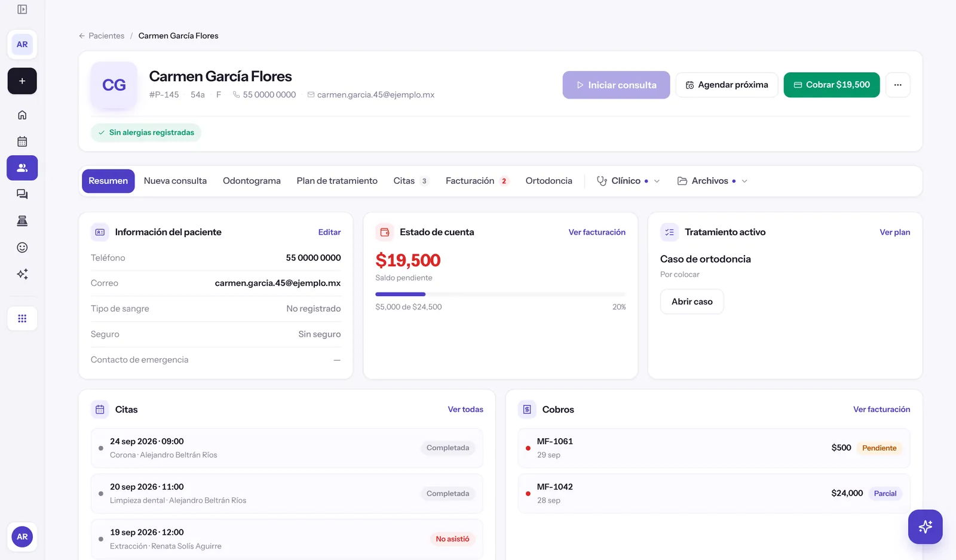Expand the Archivos dropdown chevron
The image size is (956, 560).
[x=744, y=181]
